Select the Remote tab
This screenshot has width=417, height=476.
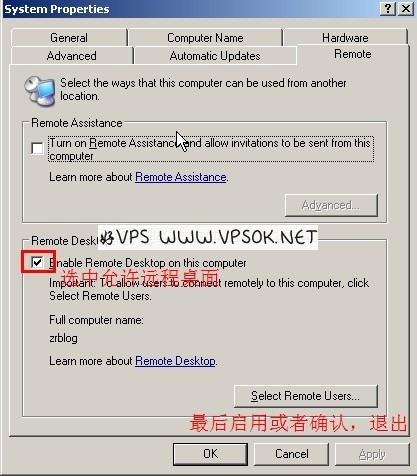(353, 54)
